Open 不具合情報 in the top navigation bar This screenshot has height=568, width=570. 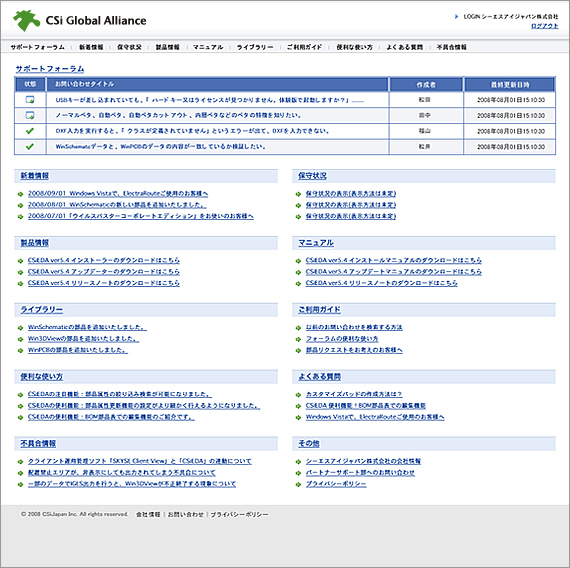coord(451,47)
